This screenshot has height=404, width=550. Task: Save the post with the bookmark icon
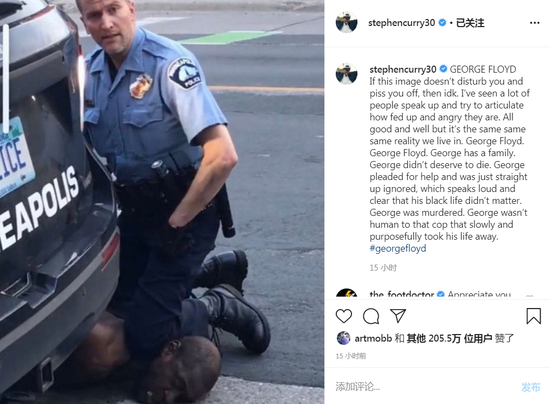click(534, 316)
